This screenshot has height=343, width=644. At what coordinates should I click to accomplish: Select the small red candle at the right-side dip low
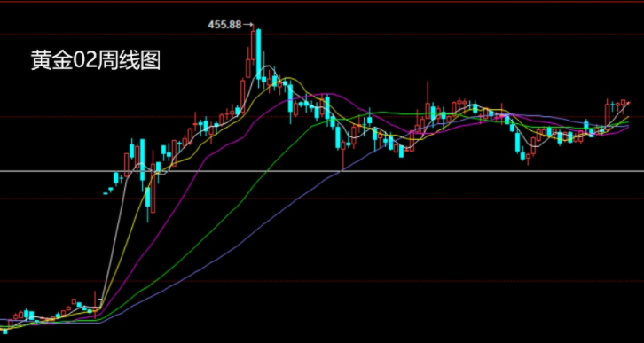coord(528,157)
